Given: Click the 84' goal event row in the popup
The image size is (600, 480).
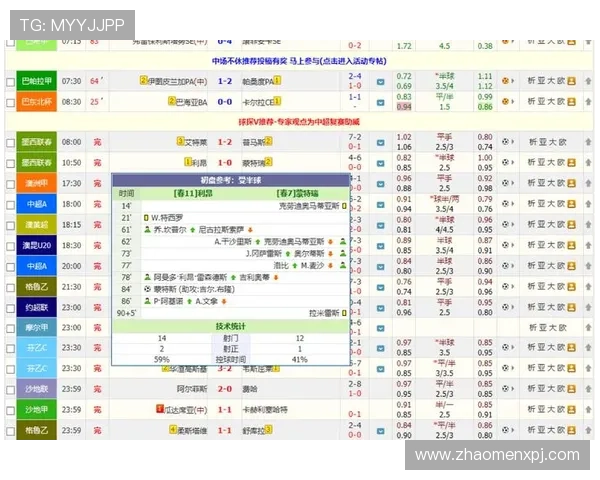Looking at the screenshot, I should click(x=231, y=289).
